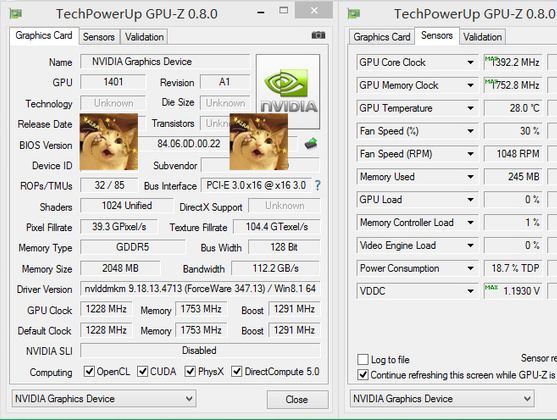This screenshot has width=557, height=420.
Task: Open the VDDC sensor dropdown
Action: click(470, 291)
